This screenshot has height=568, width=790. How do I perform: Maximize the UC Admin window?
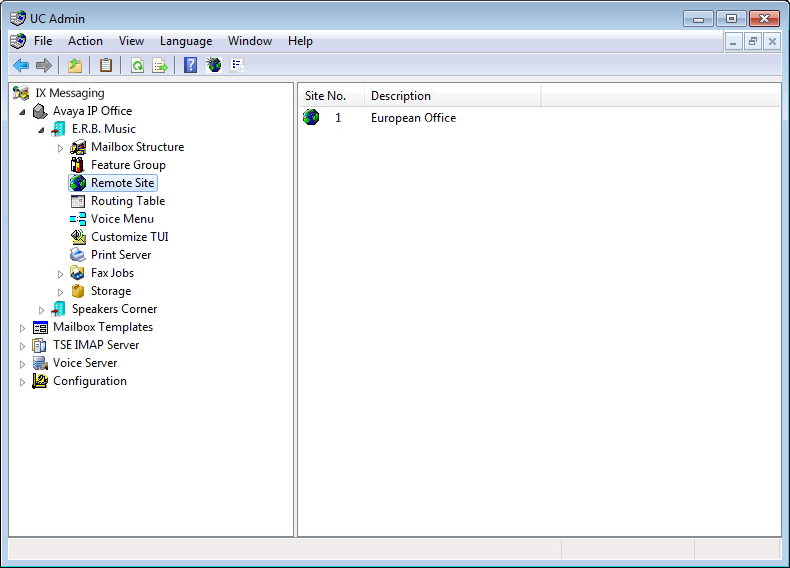point(731,19)
